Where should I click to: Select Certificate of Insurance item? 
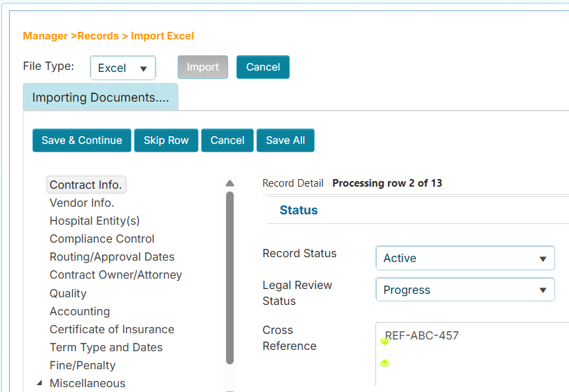111,329
